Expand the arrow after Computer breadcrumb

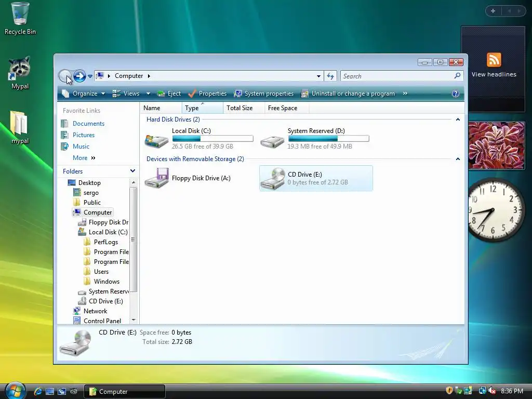(149, 76)
